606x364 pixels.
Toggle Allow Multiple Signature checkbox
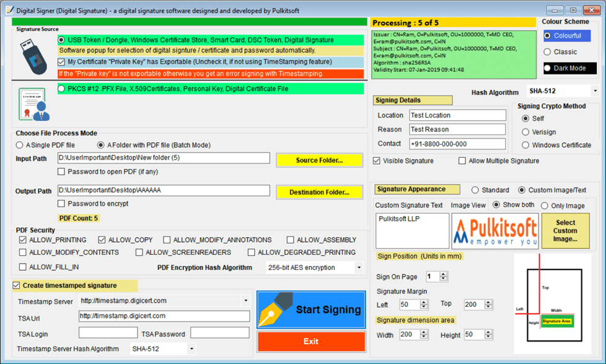tap(462, 161)
